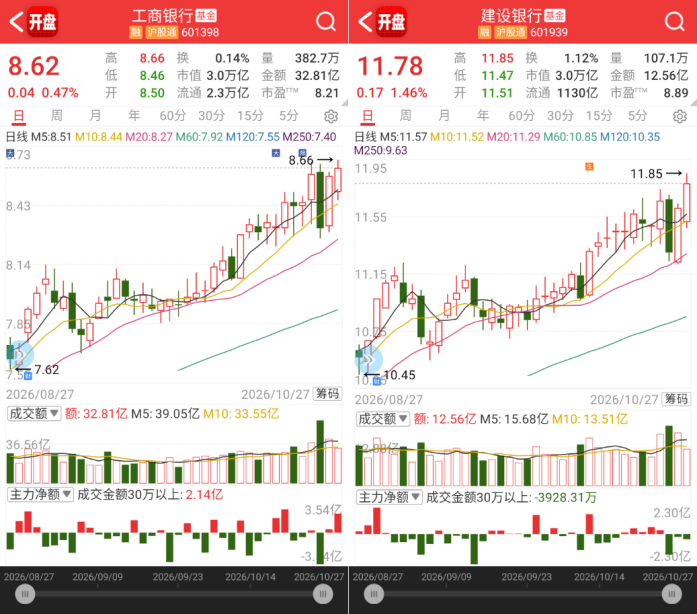Tap 工商银行 price 8.62
This screenshot has width=697, height=614.
click(34, 66)
